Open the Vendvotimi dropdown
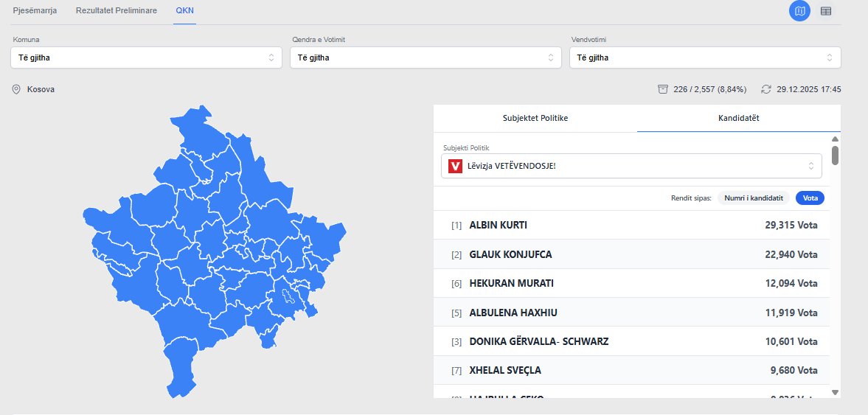Image resolution: width=868 pixels, height=415 pixels. click(x=704, y=57)
